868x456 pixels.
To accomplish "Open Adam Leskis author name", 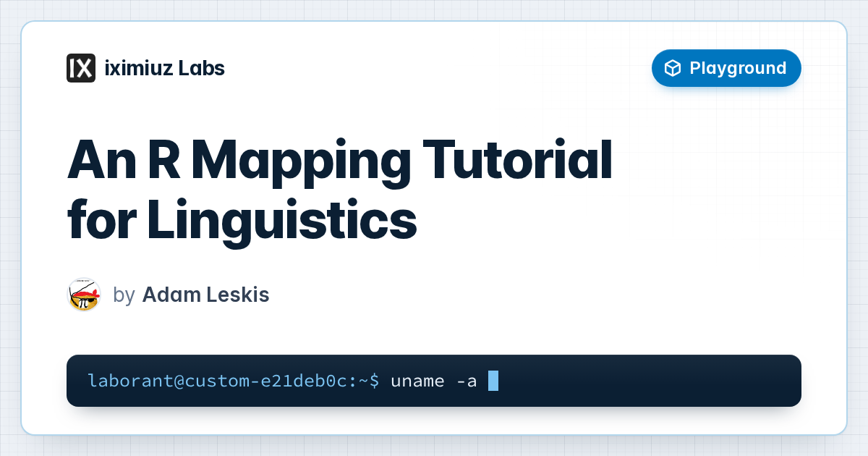I will 205,295.
